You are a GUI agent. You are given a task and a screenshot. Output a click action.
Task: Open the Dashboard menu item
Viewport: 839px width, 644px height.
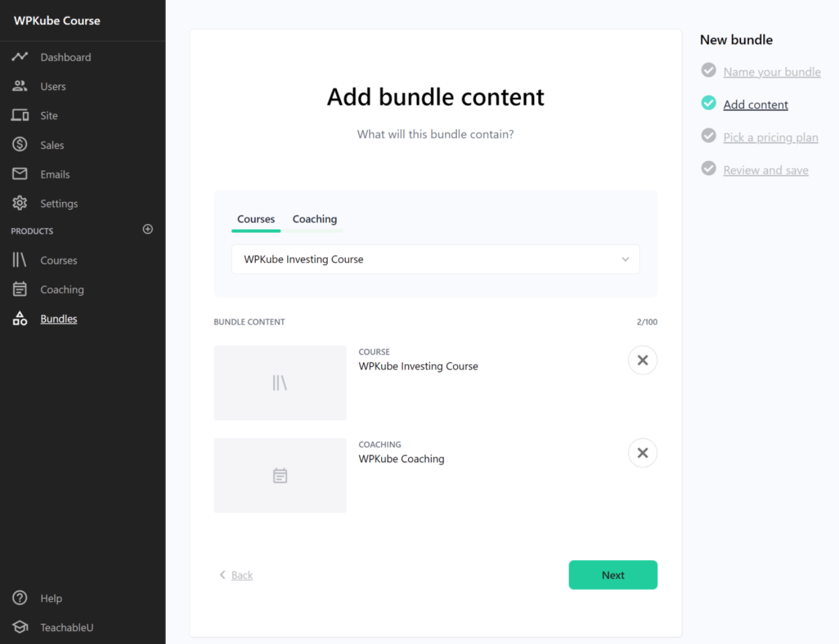pos(65,57)
